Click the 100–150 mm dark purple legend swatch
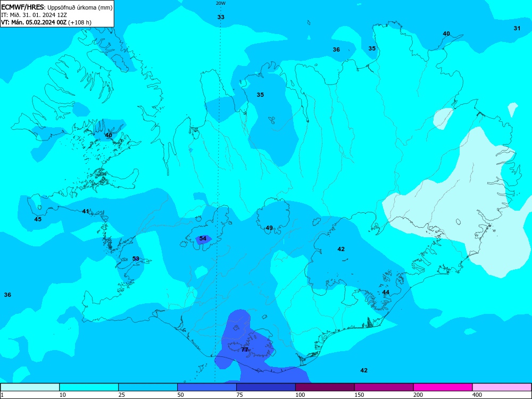 point(325,387)
